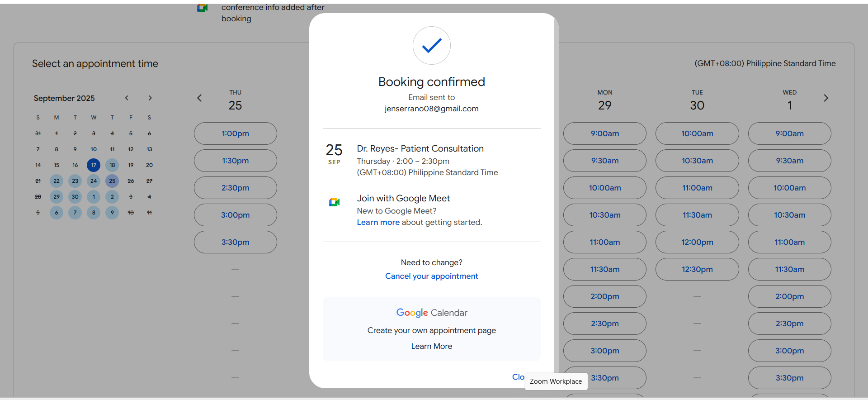
Task: Cancel your appointment via the link
Action: [431, 276]
